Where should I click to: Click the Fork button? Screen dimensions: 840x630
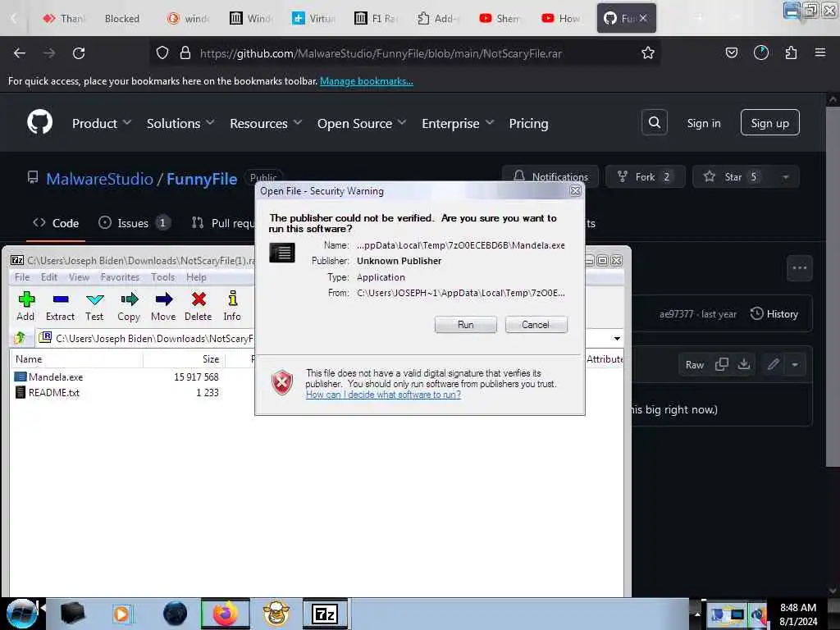(x=645, y=177)
